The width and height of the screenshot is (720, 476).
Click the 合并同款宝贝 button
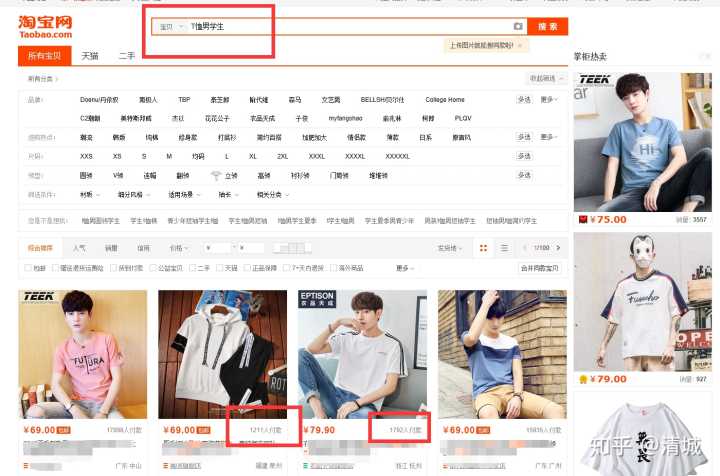pyautogui.click(x=540, y=268)
